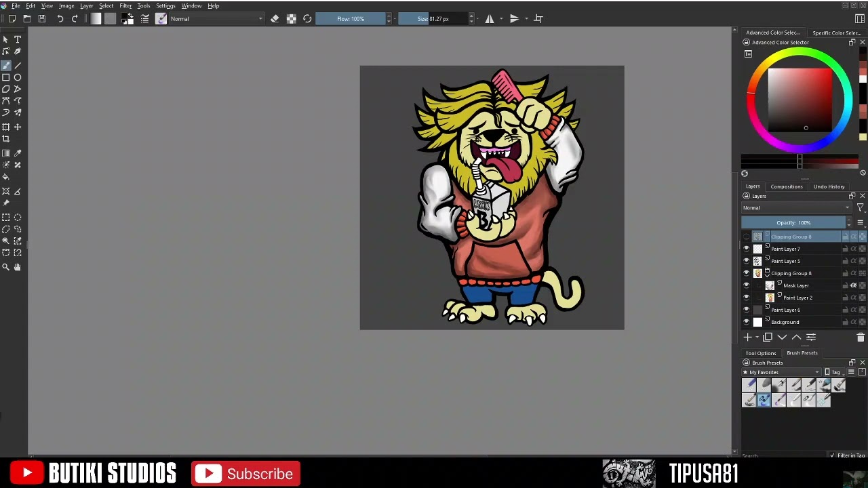Adjust the layer Opacity slider
This screenshot has height=488, width=868.
[793, 223]
